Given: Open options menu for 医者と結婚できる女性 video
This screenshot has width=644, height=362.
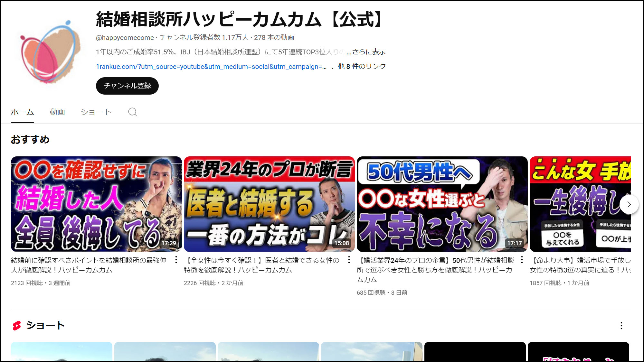Looking at the screenshot, I should pyautogui.click(x=349, y=260).
